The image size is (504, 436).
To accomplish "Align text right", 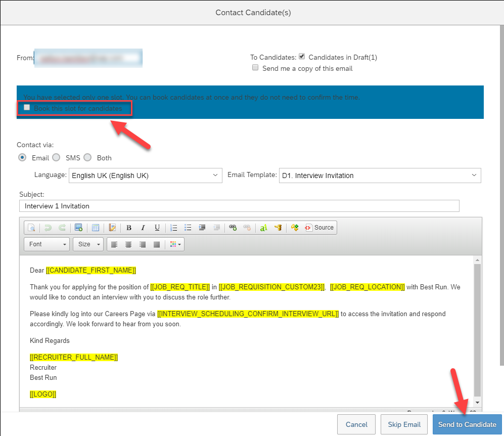I will 143,244.
